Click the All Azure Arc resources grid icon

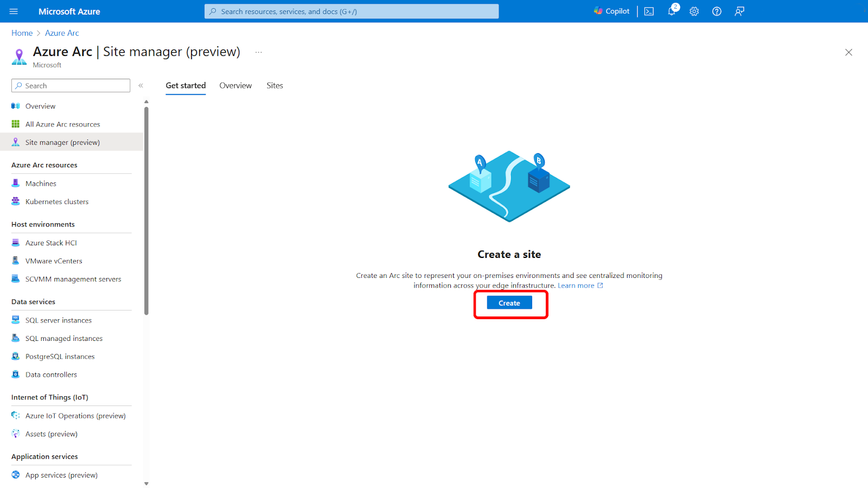[x=16, y=124]
